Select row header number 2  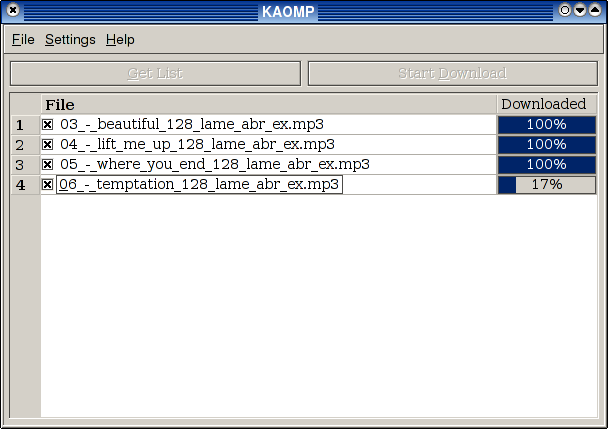click(26, 145)
